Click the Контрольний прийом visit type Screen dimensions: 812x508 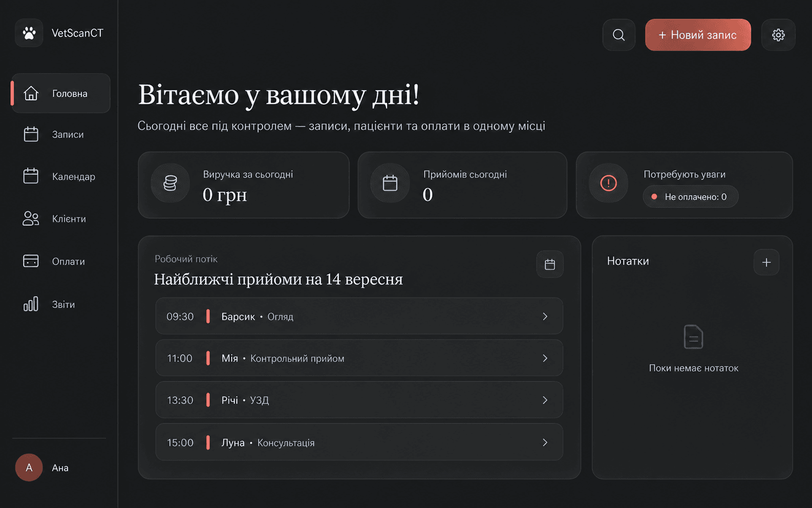297,358
